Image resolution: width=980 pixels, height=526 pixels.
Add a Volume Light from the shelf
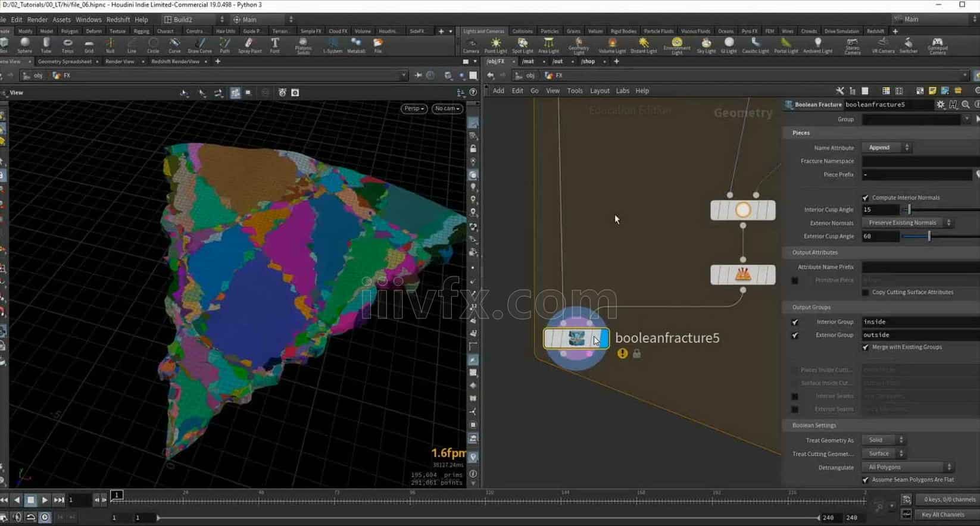pos(612,45)
